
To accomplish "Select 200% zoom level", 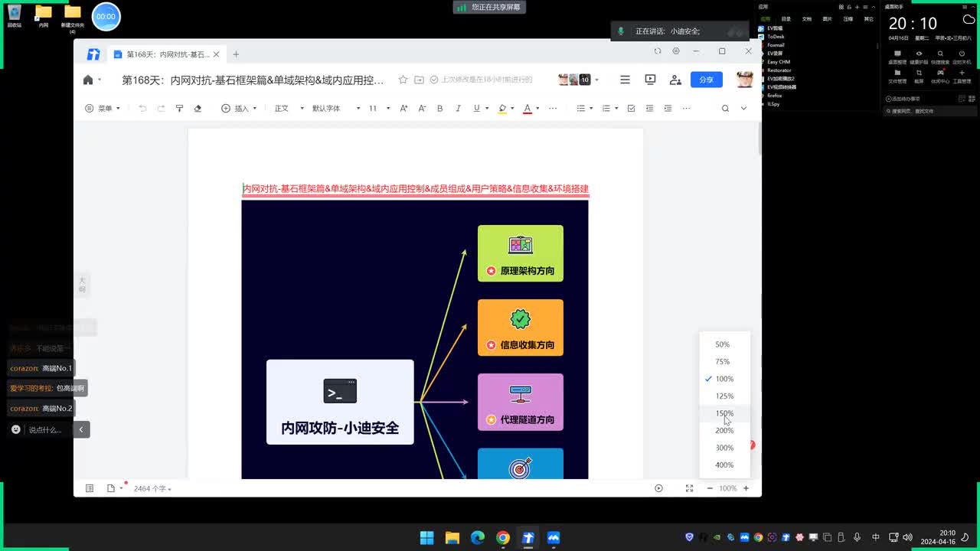I will [x=724, y=431].
